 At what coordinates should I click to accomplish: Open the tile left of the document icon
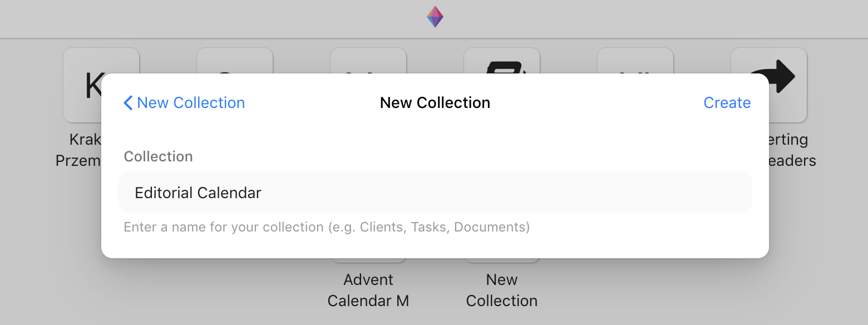[368, 60]
